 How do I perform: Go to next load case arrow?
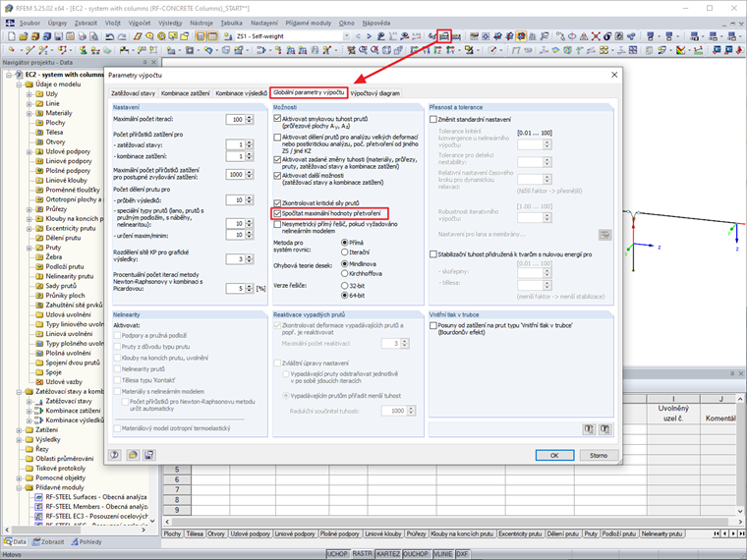370,36
